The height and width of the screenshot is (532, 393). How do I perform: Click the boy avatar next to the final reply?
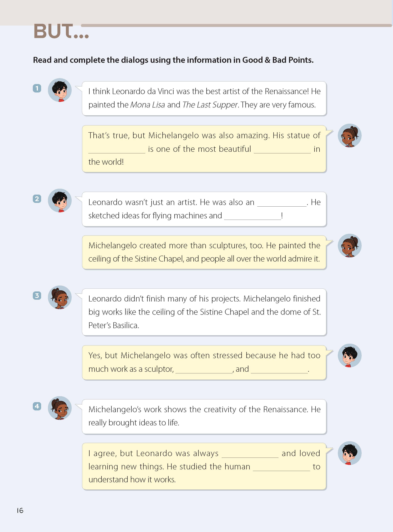point(349,453)
